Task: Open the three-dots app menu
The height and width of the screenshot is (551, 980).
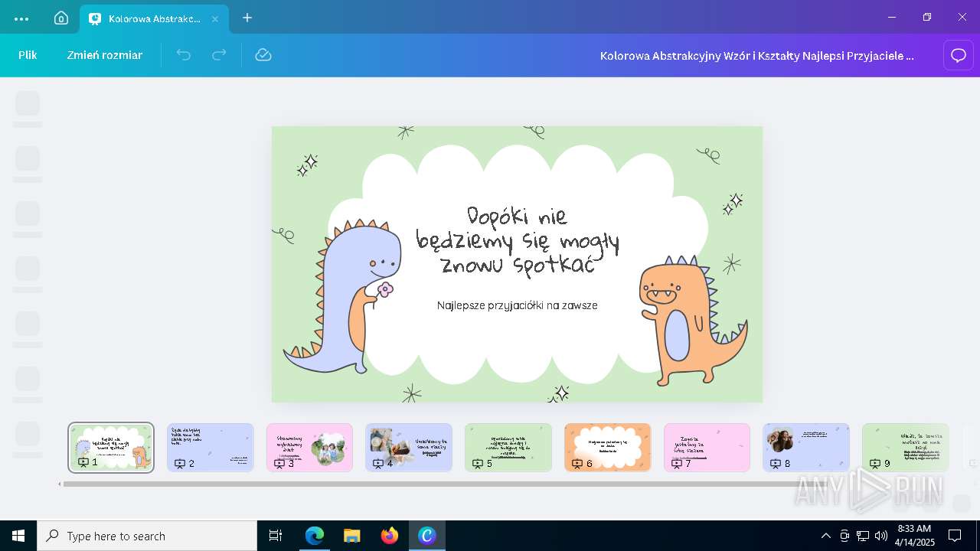Action: point(21,18)
